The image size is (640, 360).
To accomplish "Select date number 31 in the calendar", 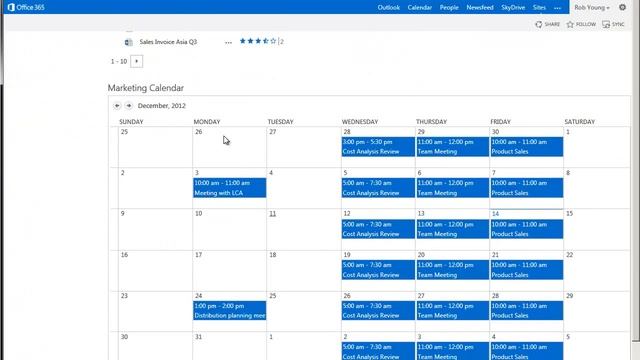I will 198,337.
